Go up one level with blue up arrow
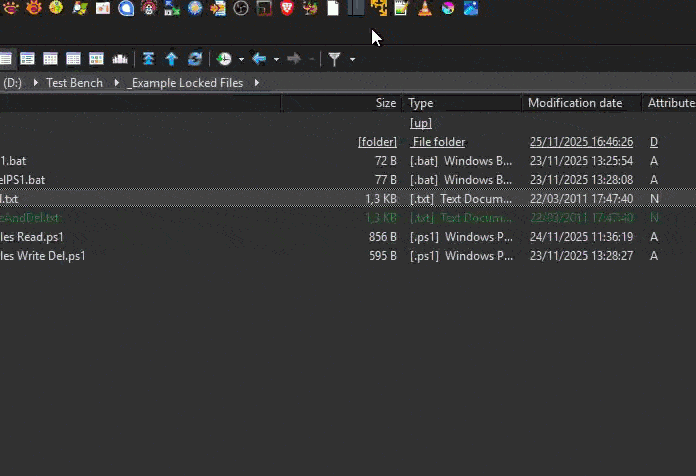 tap(172, 59)
